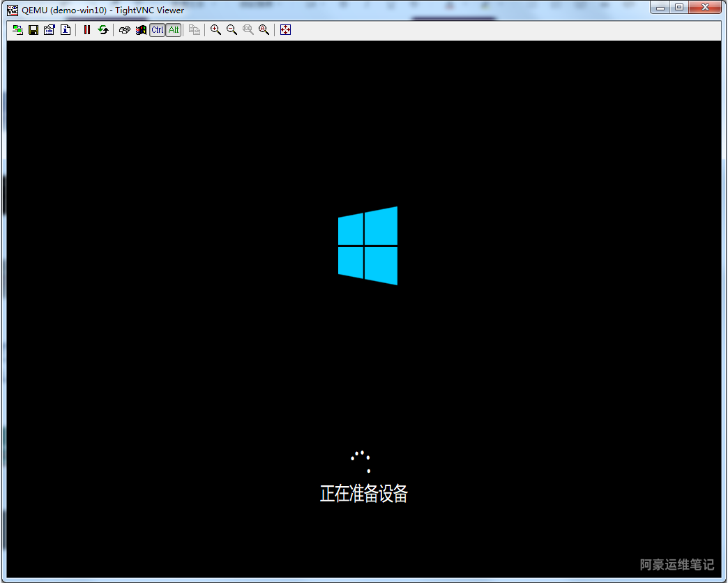Click the Transfer files icon
The image size is (728, 583).
tap(195, 30)
